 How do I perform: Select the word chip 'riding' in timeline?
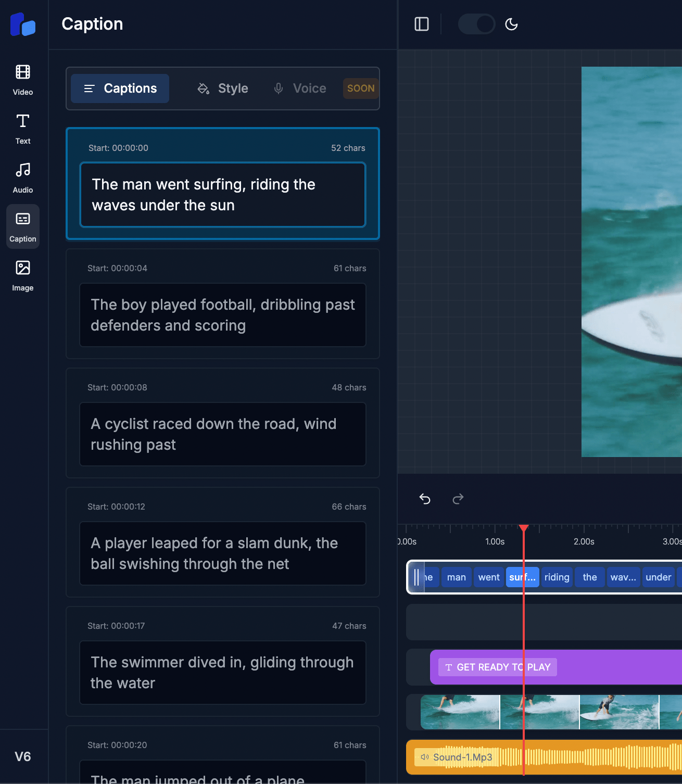[x=557, y=577]
